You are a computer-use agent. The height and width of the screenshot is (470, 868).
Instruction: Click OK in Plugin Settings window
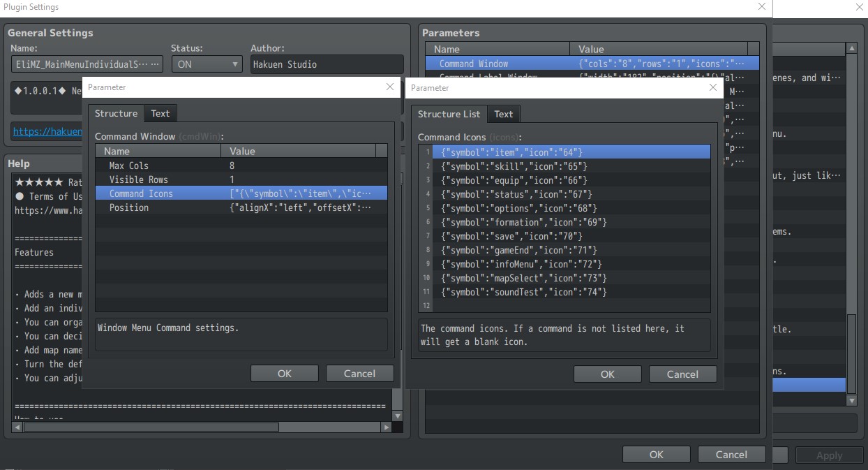pos(657,455)
